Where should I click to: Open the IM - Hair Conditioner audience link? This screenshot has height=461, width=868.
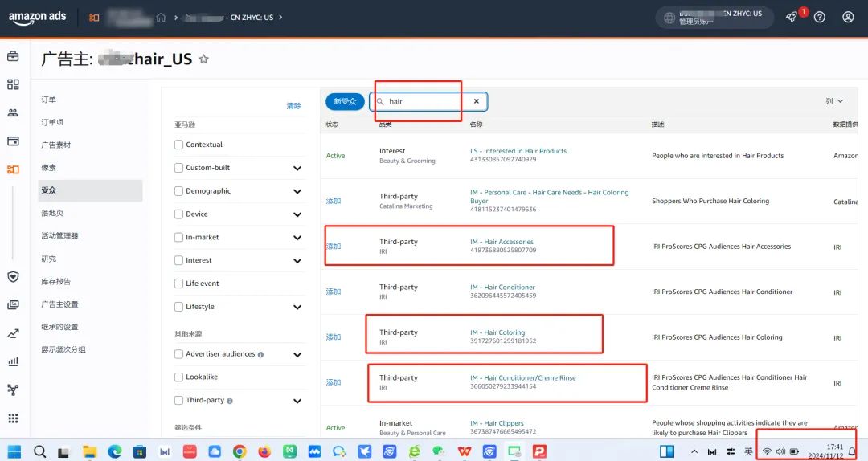(502, 288)
